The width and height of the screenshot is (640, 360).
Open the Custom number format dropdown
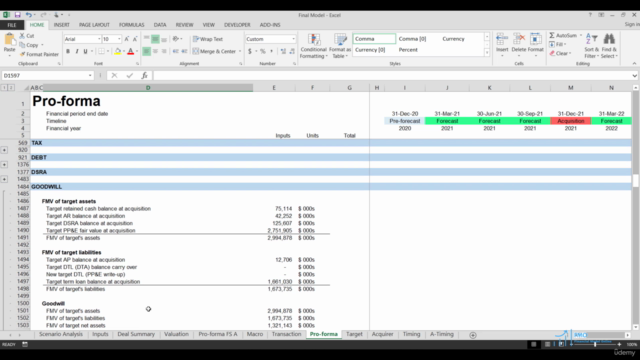coord(293,39)
